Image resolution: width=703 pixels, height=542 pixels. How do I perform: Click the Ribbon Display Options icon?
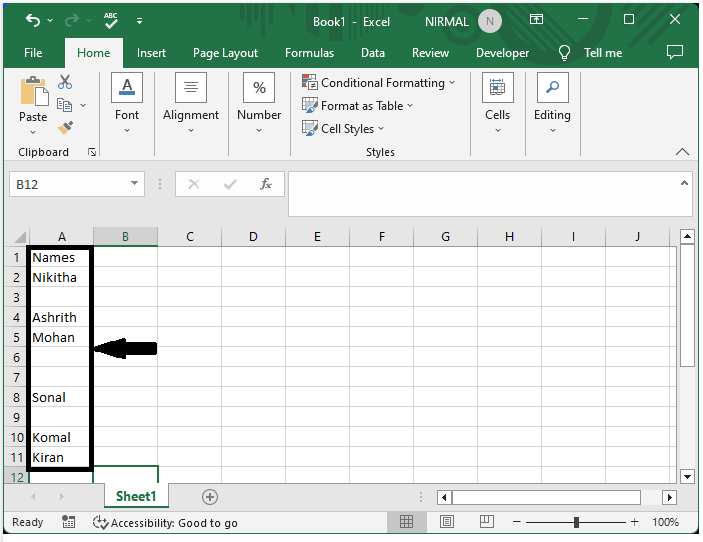point(536,19)
